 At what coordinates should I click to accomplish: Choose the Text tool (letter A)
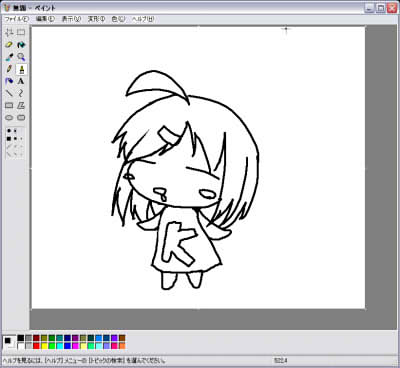coord(21,81)
